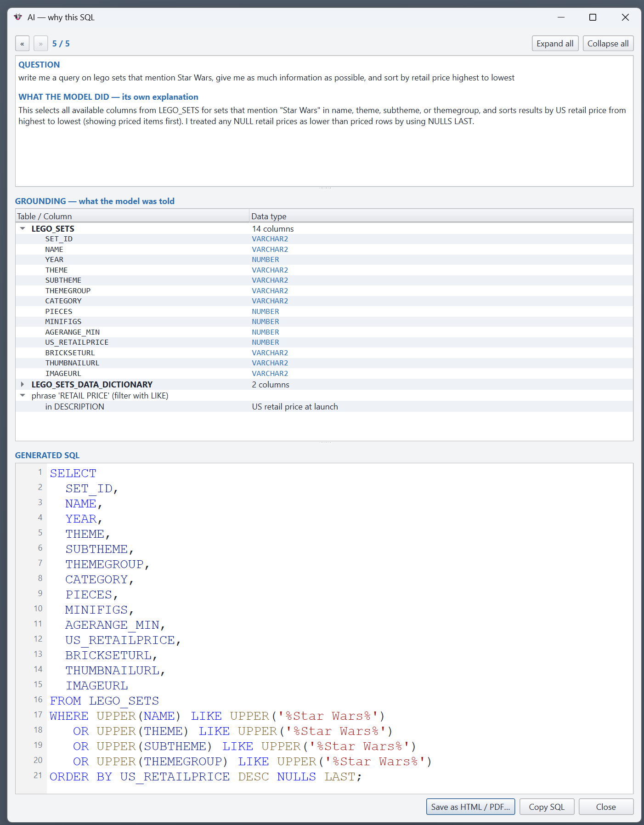Click the » next query button
The image size is (644, 825).
(40, 44)
